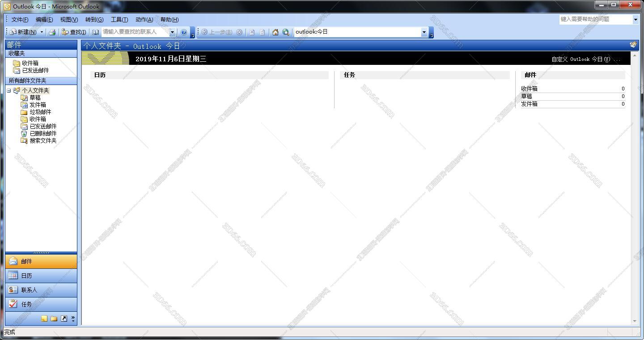The width and height of the screenshot is (644, 340).
Task: Open the 帮助(H) menu
Action: 169,20
